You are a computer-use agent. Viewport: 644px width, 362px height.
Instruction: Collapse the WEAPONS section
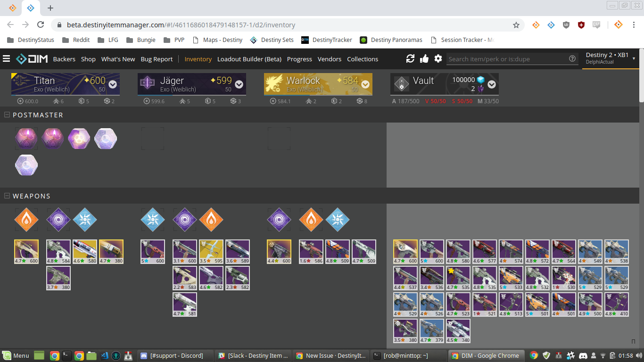(6, 196)
